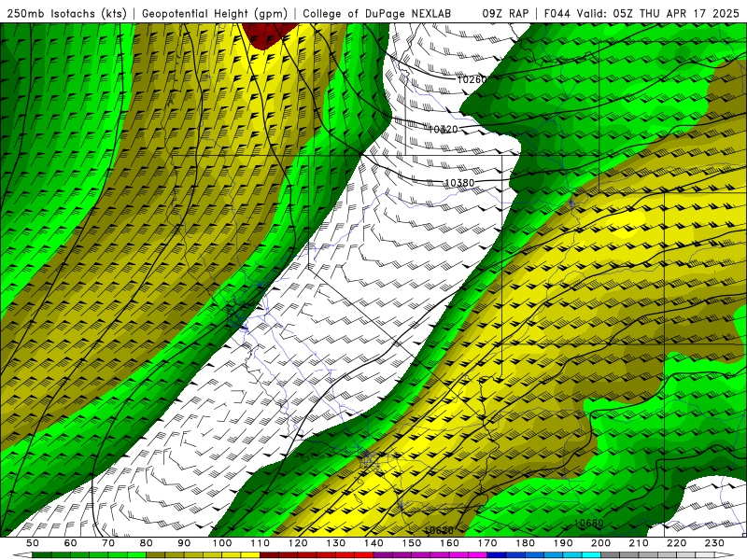Image resolution: width=747 pixels, height=560 pixels.
Task: Click the darkest green swatch at colorbar start
Action: pos(42,555)
